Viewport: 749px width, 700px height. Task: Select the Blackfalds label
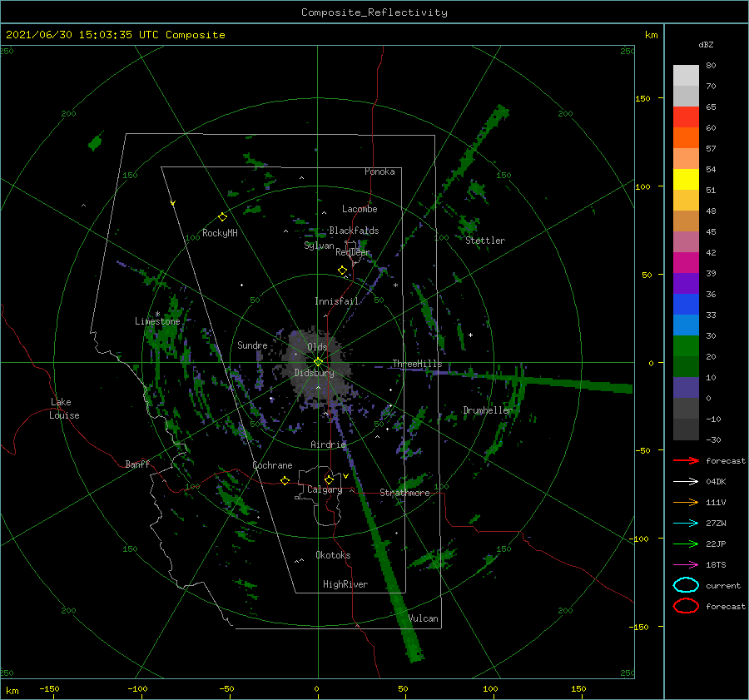pos(354,231)
